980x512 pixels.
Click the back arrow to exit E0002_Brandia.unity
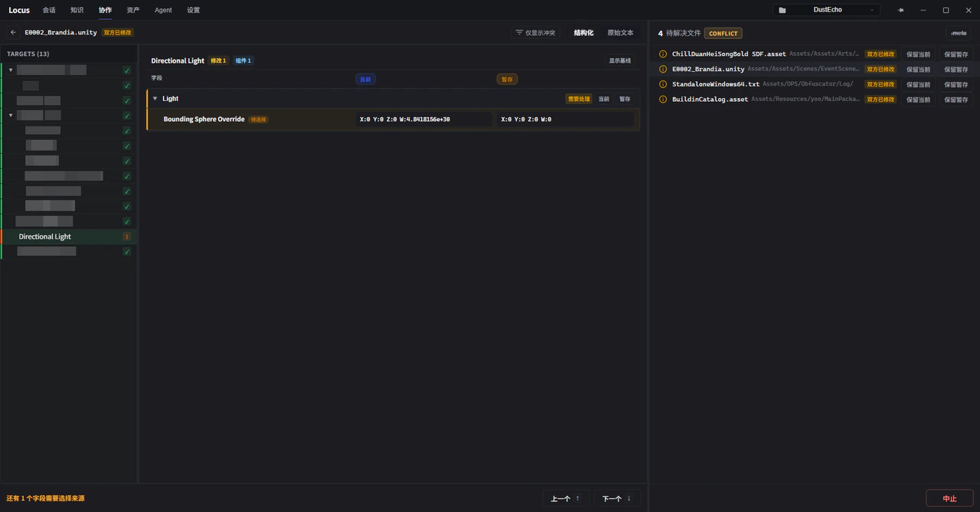tap(12, 32)
